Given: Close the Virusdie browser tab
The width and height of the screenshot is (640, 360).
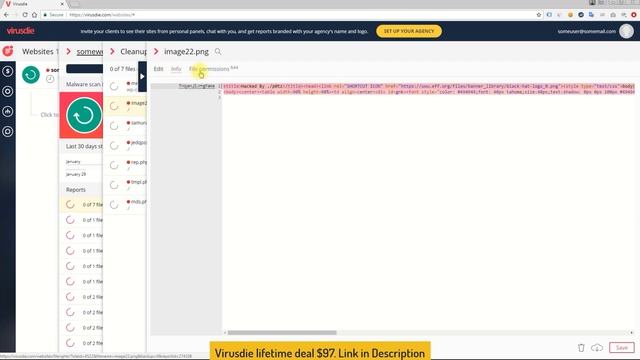Looking at the screenshot, I should (62, 4).
